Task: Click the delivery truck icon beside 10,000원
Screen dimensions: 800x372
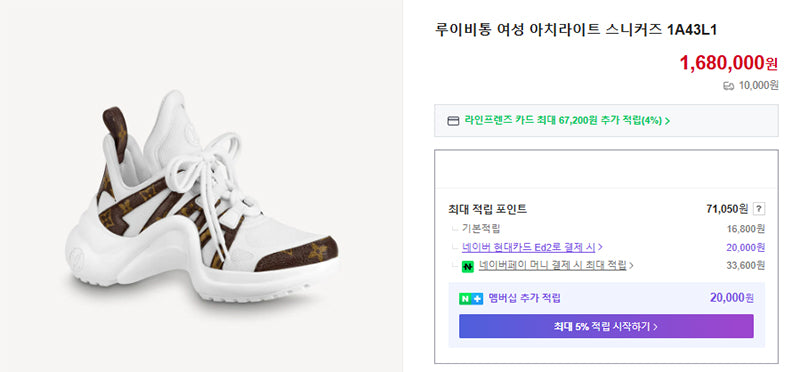Action: point(729,86)
